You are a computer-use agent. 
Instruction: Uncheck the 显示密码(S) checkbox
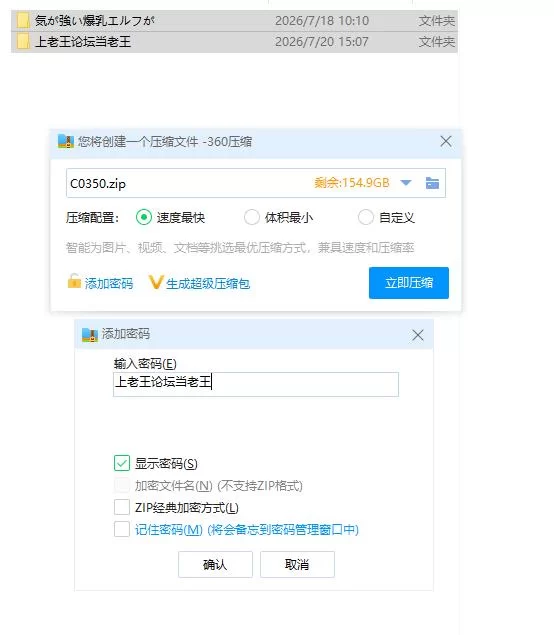click(x=122, y=463)
